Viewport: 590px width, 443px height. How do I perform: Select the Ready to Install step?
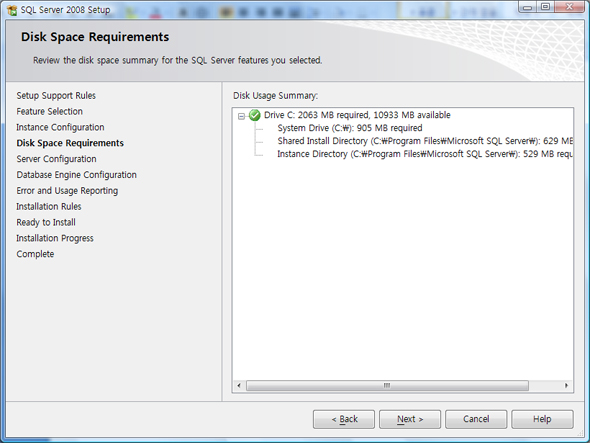click(x=46, y=222)
